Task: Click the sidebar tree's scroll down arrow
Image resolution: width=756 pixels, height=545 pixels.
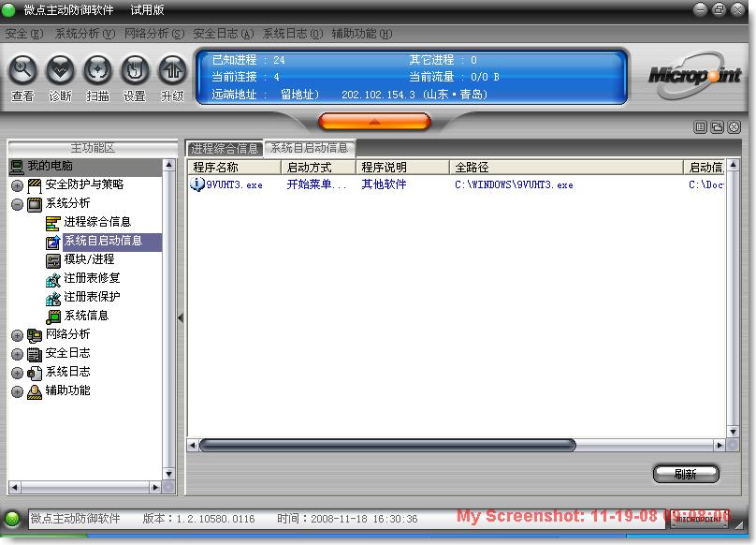Action: (x=168, y=474)
